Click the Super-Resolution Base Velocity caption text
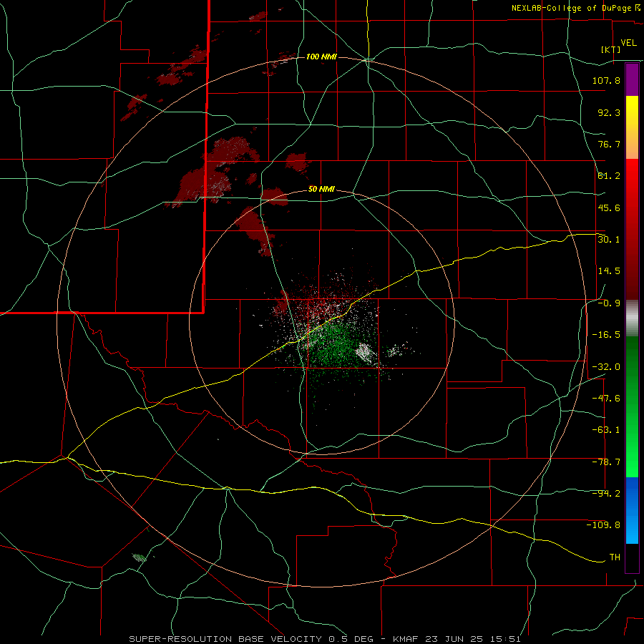This screenshot has width=644, height=644. 325,639
